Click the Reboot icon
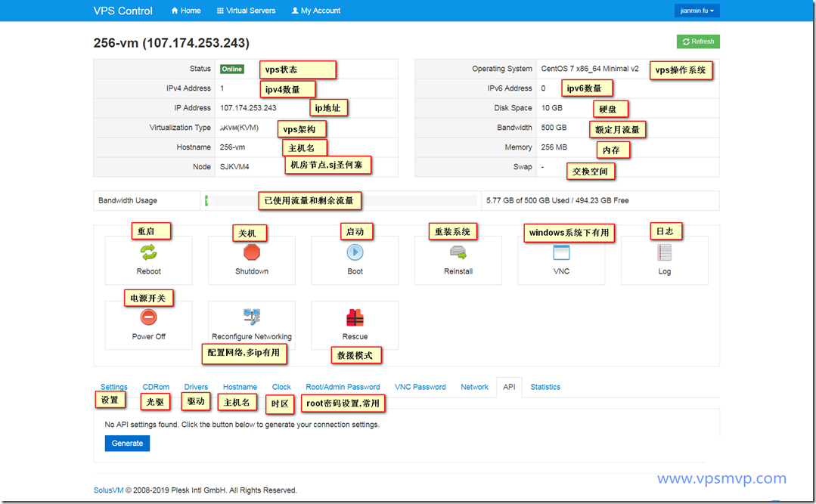Image resolution: width=816 pixels, height=504 pixels. [148, 253]
